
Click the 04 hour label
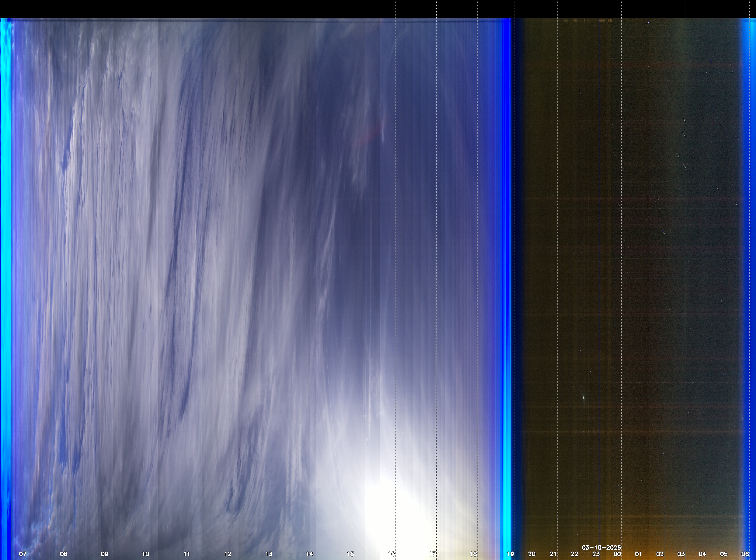(x=702, y=554)
